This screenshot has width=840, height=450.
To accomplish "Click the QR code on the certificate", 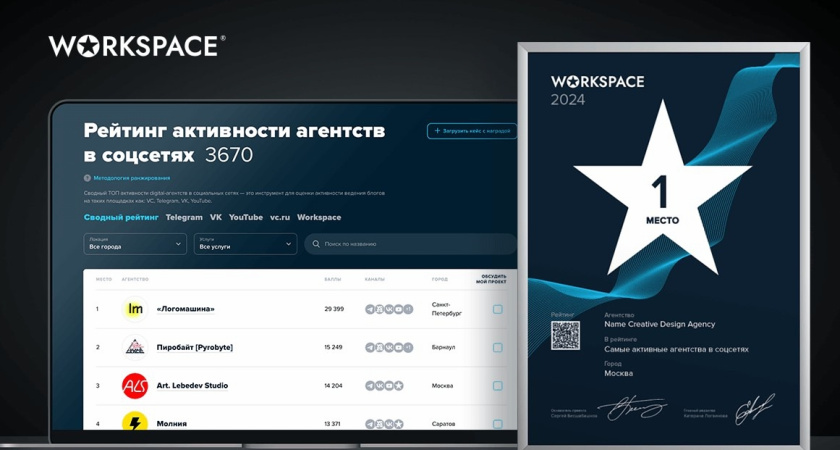I will click(565, 335).
